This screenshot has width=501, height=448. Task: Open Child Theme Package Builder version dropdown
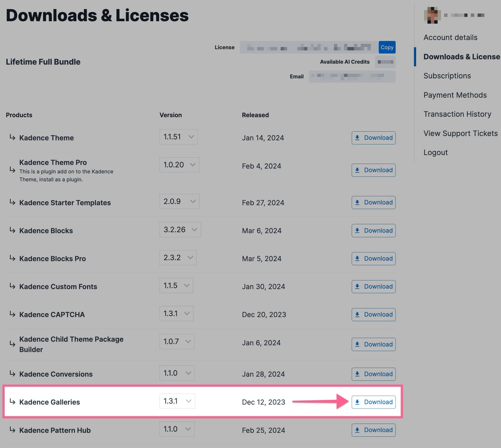pyautogui.click(x=177, y=341)
